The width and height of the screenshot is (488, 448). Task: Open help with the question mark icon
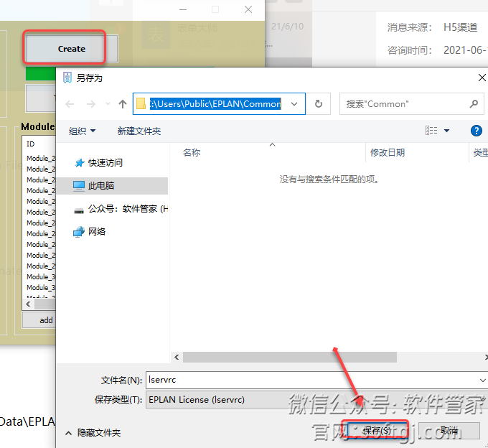[x=477, y=131]
